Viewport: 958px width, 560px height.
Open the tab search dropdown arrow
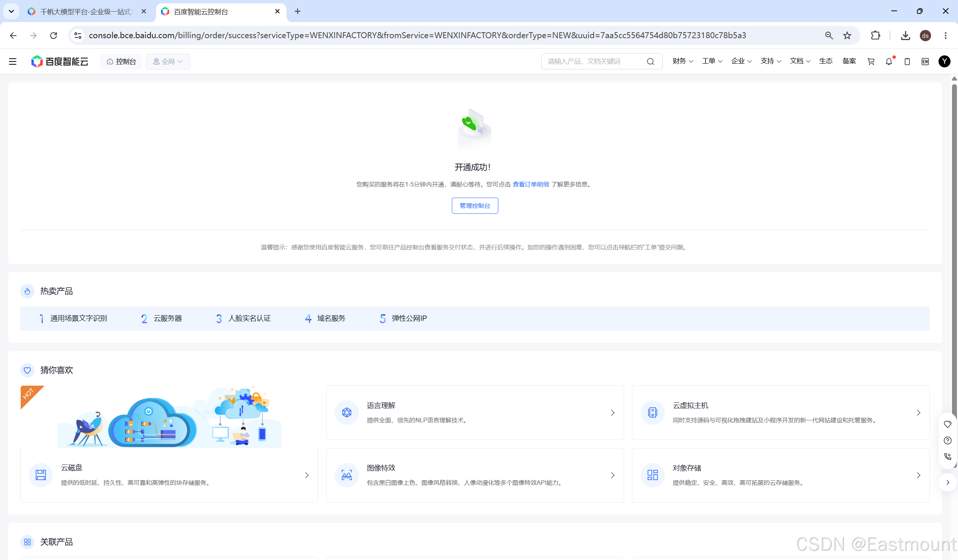11,11
